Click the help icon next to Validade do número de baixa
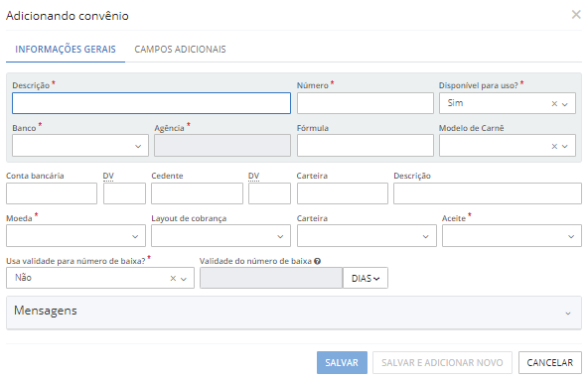 (x=317, y=261)
